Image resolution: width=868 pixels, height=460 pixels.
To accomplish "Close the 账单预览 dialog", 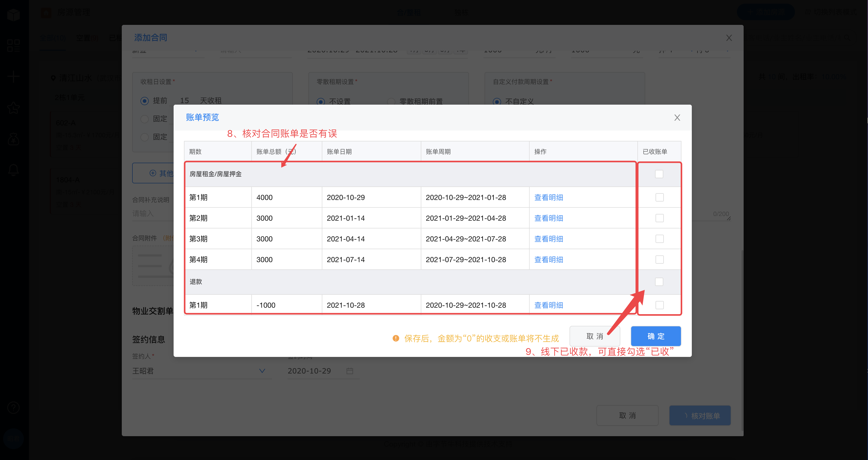I will point(677,118).
